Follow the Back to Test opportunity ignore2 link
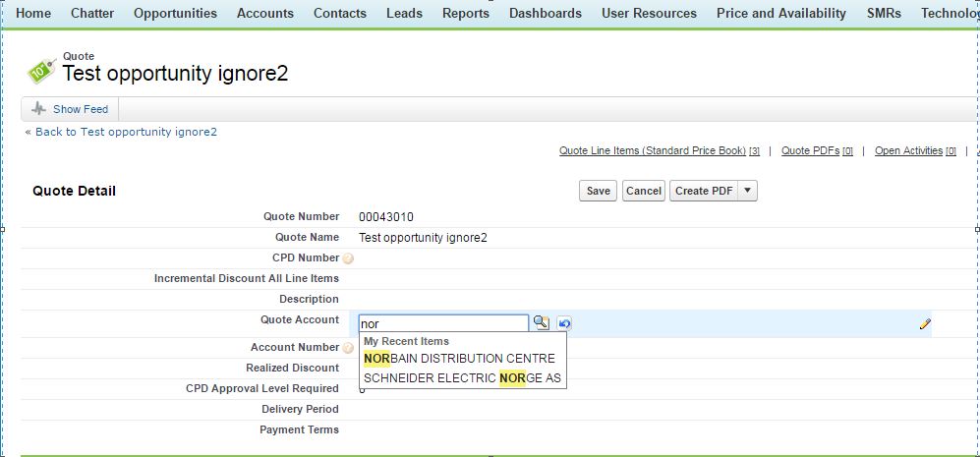980x457 pixels. (126, 132)
